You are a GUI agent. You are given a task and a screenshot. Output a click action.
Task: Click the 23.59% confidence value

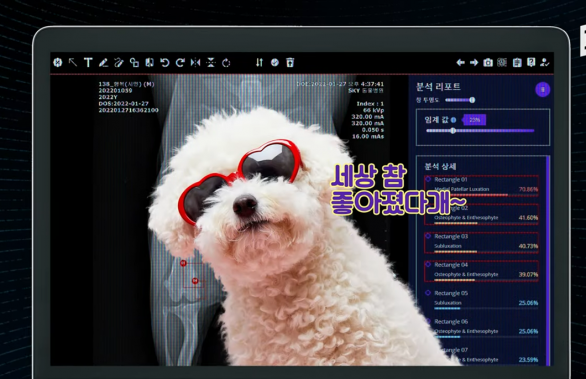(x=528, y=360)
